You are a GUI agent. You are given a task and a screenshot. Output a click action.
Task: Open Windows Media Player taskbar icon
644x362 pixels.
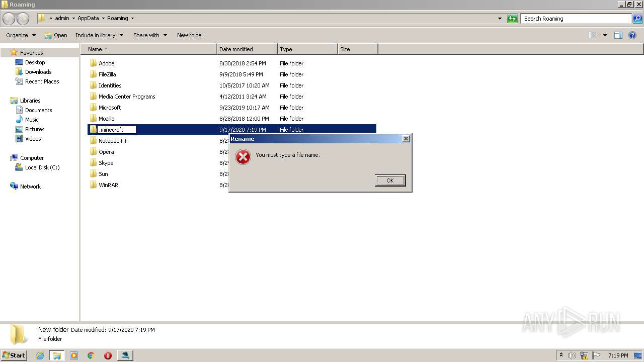click(74, 355)
